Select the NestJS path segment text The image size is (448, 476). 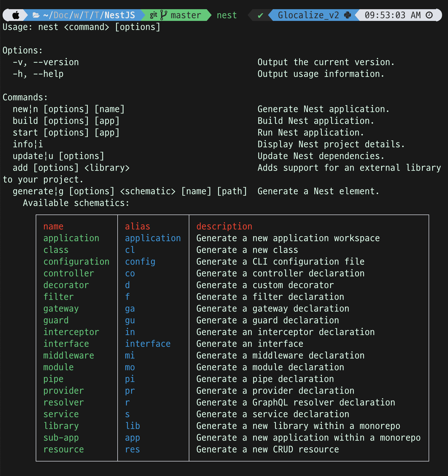tap(120, 15)
